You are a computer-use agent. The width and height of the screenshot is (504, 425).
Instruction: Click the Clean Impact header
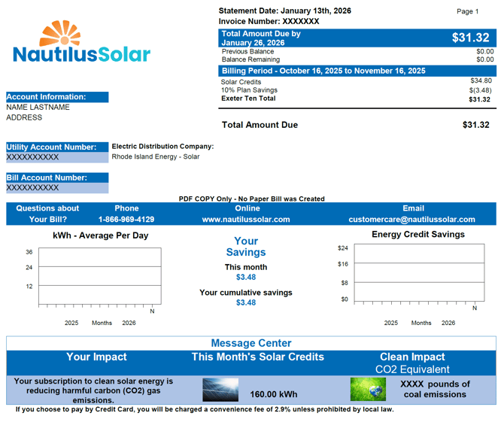[412, 357]
